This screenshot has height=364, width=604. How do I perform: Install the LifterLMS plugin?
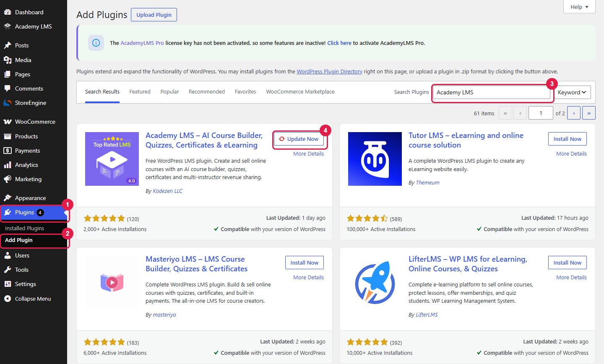568,263
